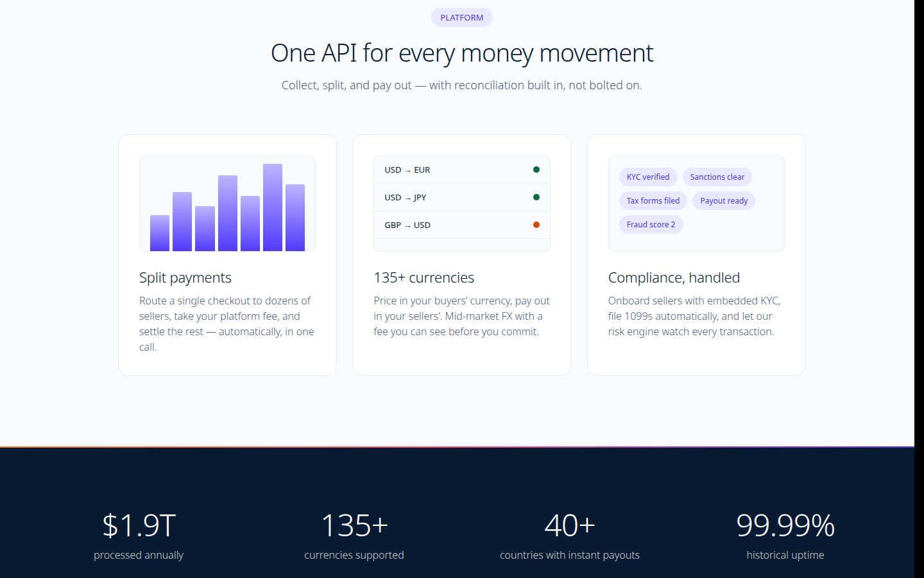Click the USD → JPY currency pair label
This screenshot has height=578, width=924.
click(406, 197)
